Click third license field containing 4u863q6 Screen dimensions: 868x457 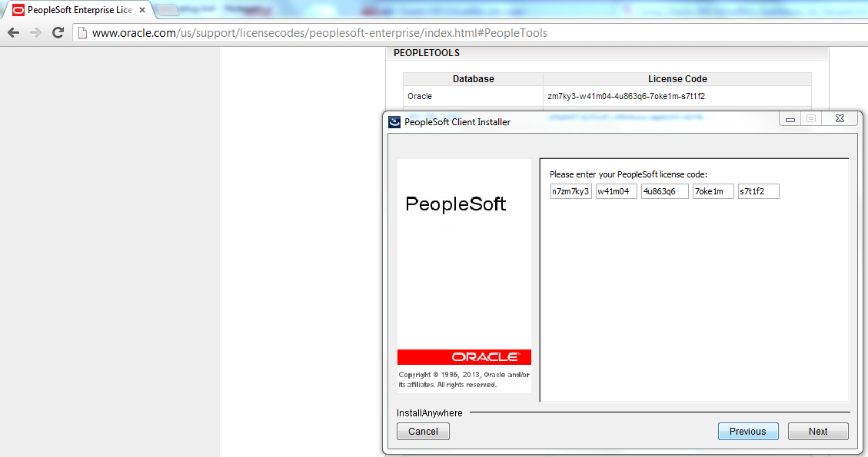[664, 191]
